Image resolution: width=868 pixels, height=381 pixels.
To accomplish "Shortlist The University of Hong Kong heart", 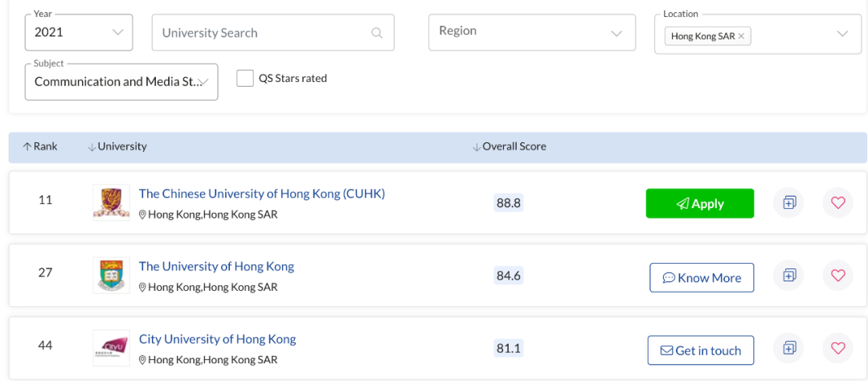I will coord(837,276).
